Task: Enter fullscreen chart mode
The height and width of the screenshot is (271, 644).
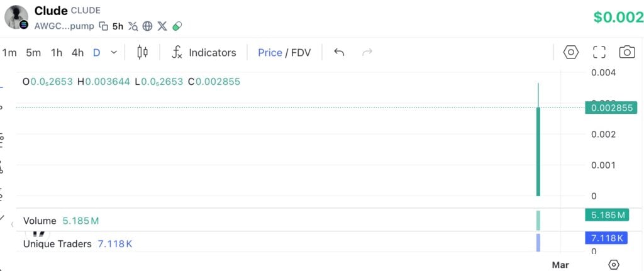Action: (599, 53)
